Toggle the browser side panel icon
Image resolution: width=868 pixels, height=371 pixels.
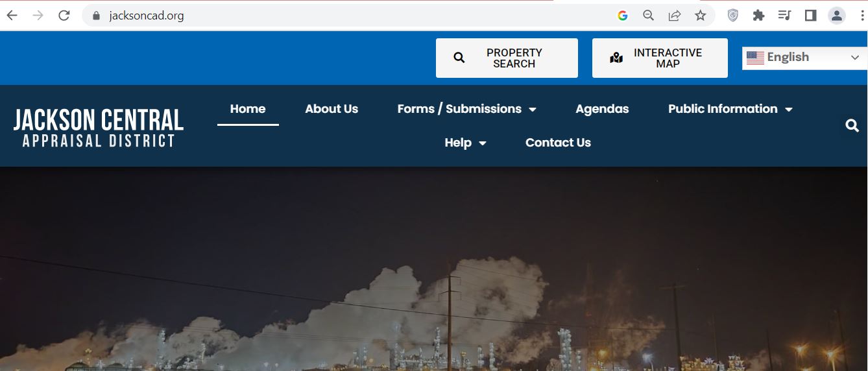pos(810,16)
